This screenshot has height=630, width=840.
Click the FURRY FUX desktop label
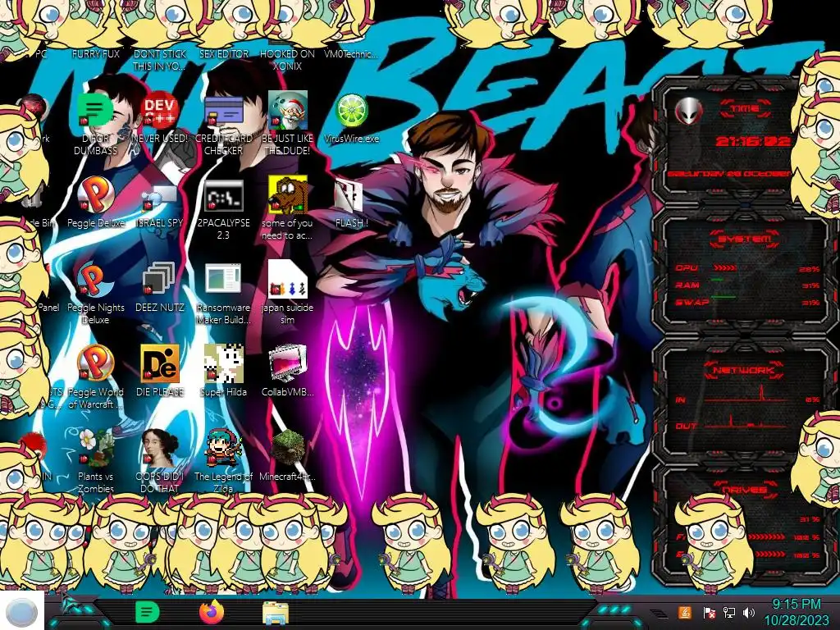tap(95, 54)
